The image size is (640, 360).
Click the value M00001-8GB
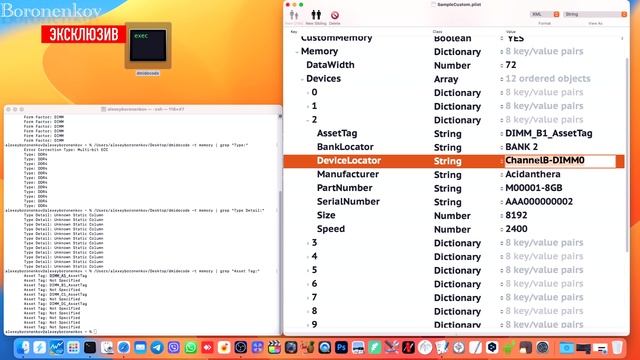533,188
